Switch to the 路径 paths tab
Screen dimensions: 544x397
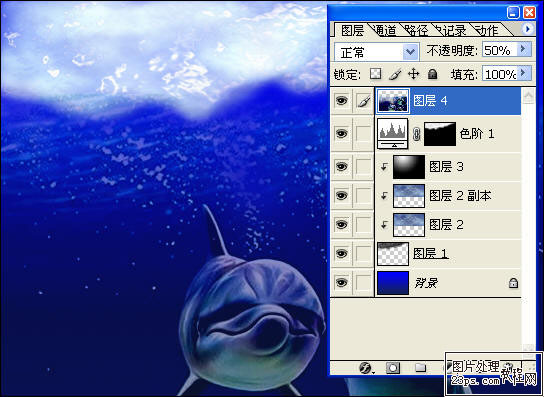416,31
